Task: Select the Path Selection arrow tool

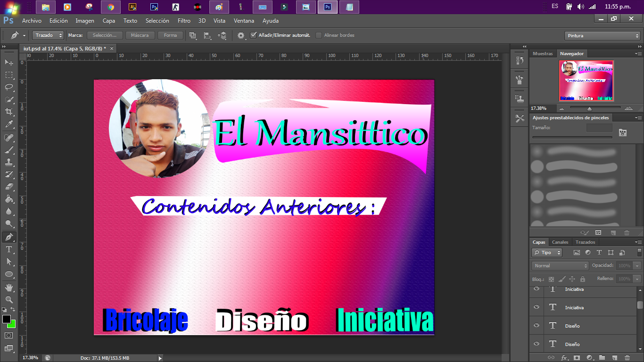Action: pos(9,261)
